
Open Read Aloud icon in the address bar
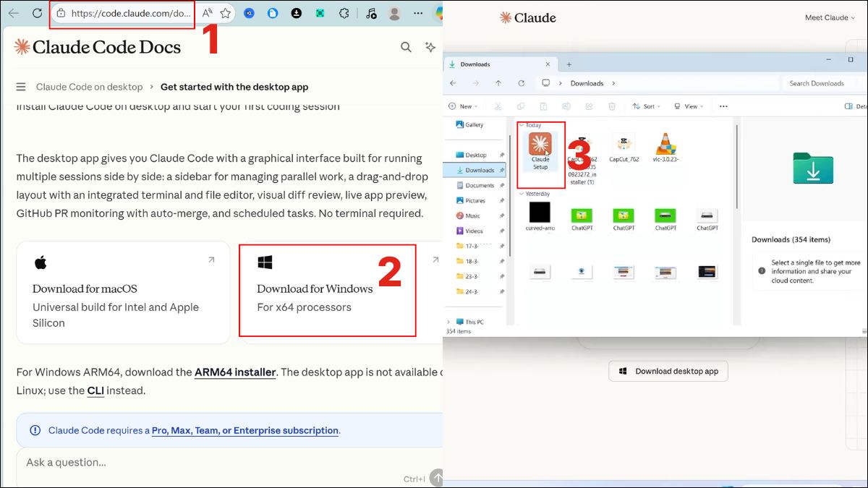[x=207, y=13]
